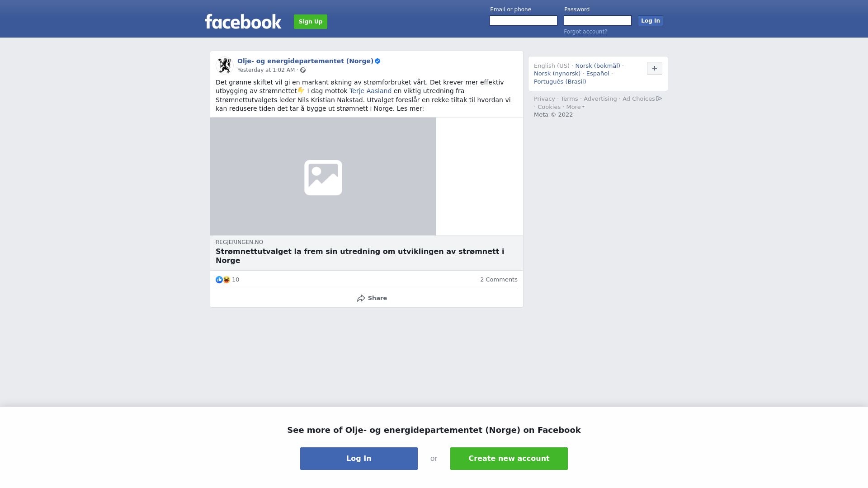
Task: Expand the More footer dropdown
Action: click(x=576, y=107)
